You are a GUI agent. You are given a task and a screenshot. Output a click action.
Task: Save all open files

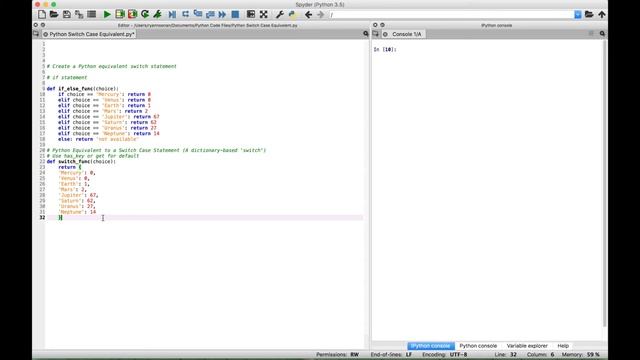point(79,15)
